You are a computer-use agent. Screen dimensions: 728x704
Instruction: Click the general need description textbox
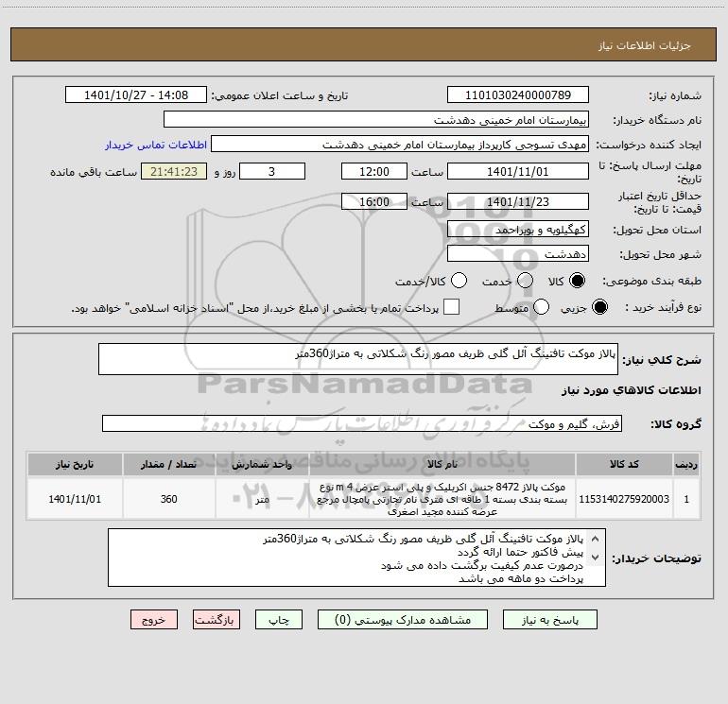click(x=358, y=359)
